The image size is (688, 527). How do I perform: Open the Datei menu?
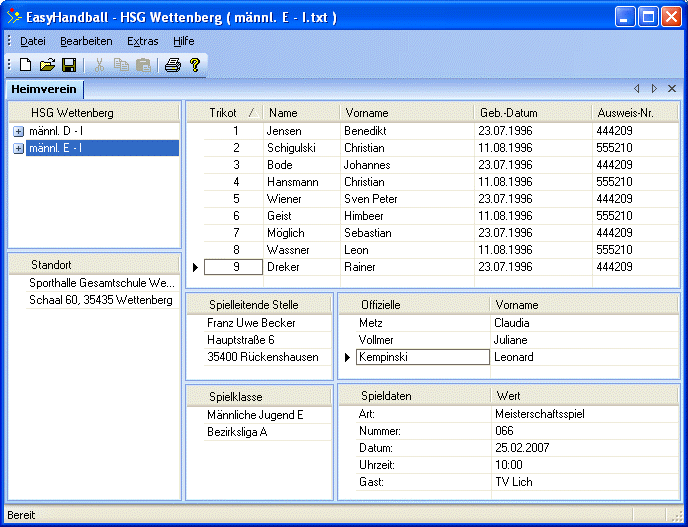[33, 41]
